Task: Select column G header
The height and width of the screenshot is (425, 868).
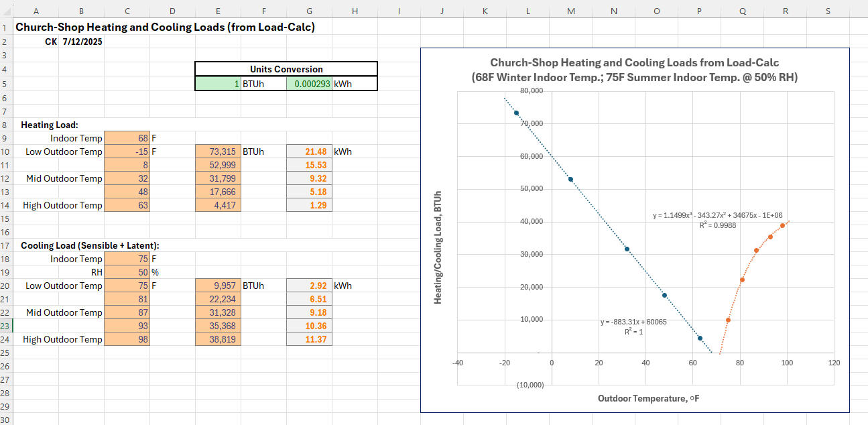Action: 309,11
